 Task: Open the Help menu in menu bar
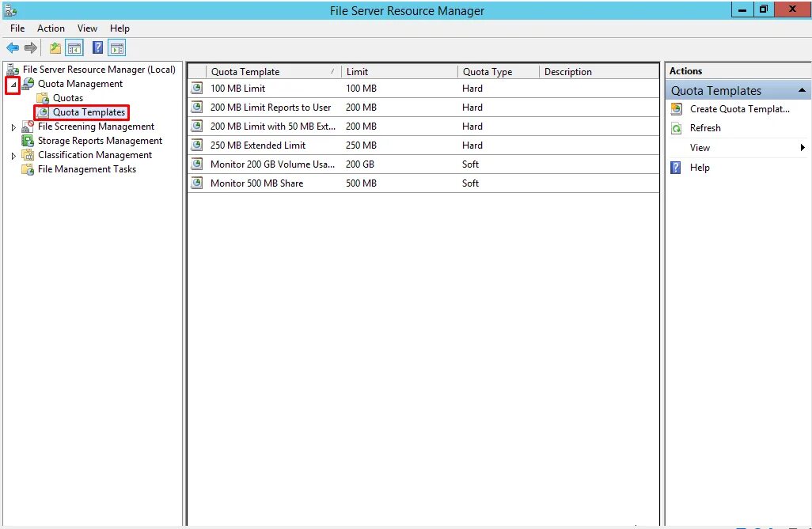point(120,28)
